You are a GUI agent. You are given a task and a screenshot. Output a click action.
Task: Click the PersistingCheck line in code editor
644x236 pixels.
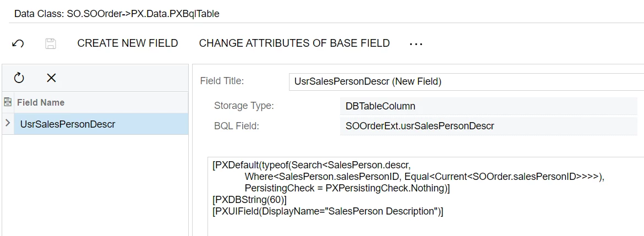(x=347, y=188)
